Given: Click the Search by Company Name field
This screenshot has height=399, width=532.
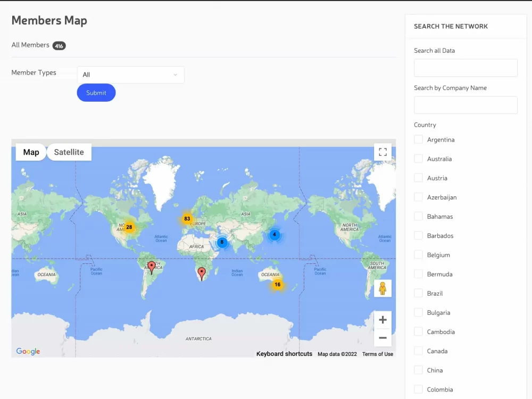Looking at the screenshot, I should tap(465, 105).
